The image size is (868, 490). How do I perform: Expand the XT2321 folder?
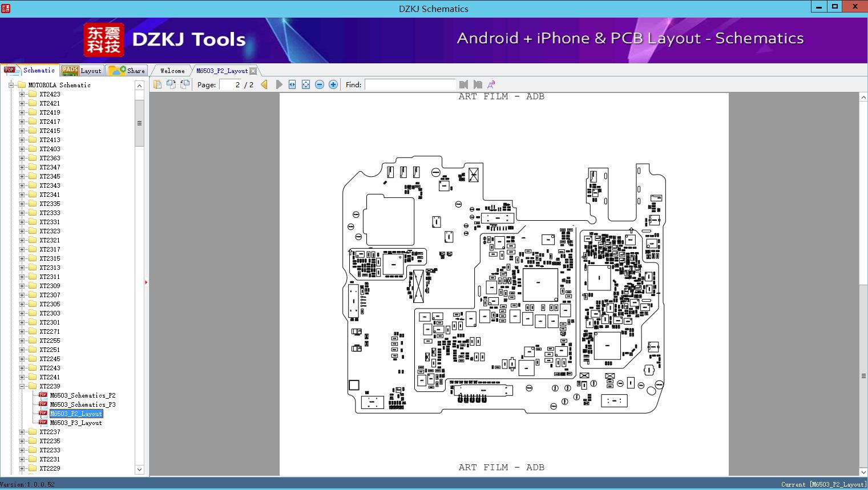tap(22, 240)
